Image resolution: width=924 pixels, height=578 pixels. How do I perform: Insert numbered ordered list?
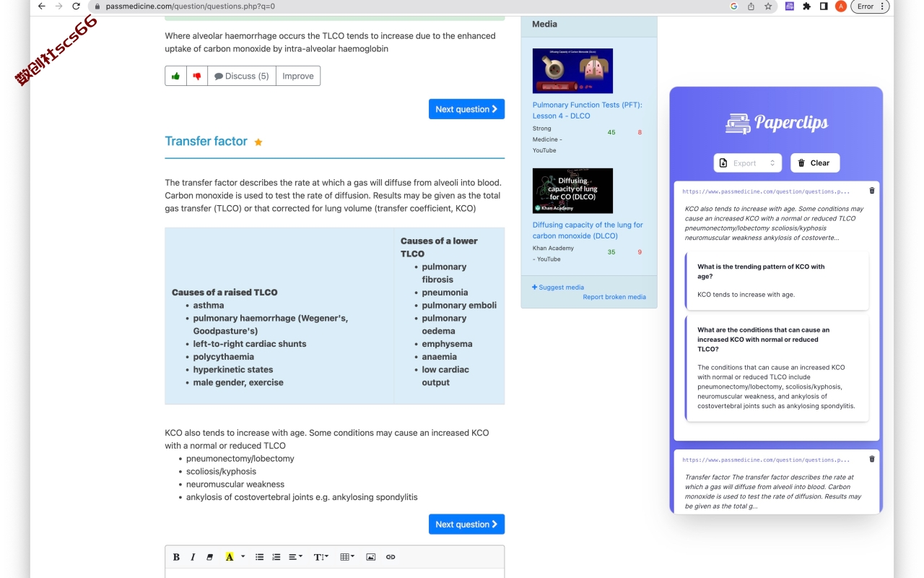pos(276,557)
